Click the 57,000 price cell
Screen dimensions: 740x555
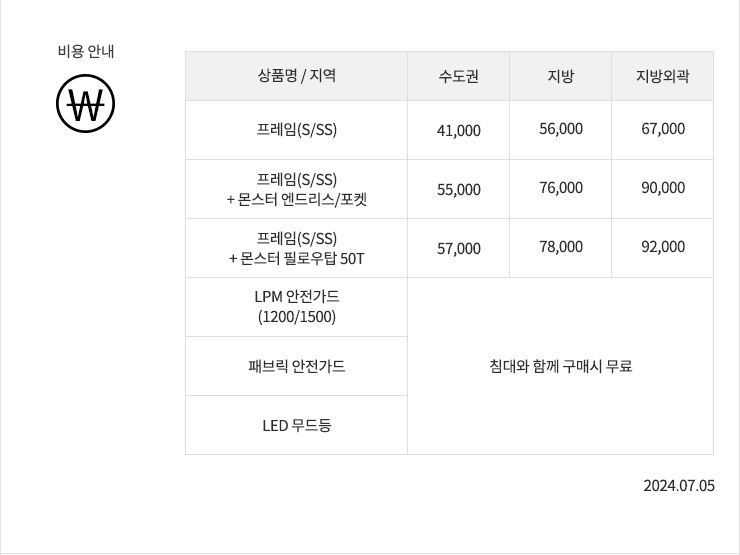coord(458,248)
